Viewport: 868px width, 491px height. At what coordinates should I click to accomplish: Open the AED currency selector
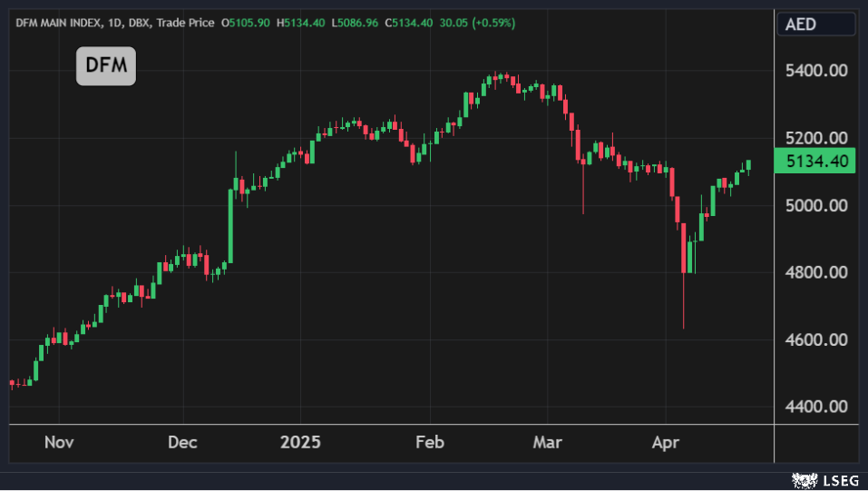pos(815,25)
